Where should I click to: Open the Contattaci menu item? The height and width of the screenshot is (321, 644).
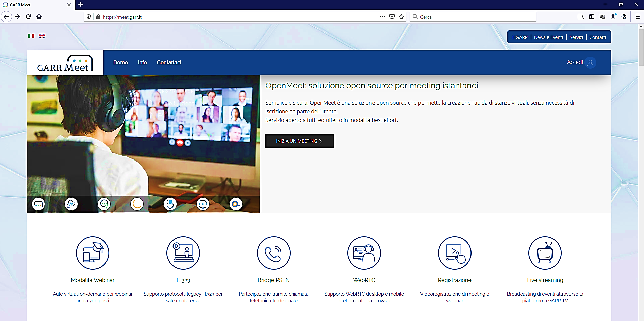169,62
